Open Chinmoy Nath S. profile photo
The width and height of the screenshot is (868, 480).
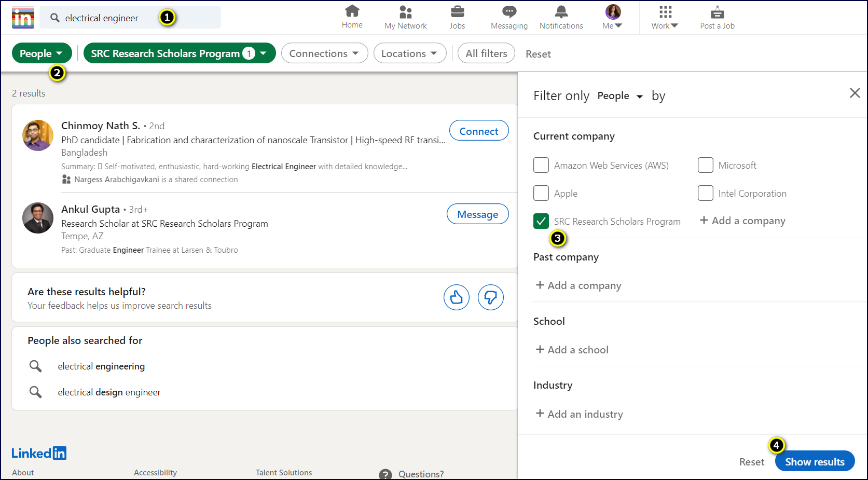38,135
